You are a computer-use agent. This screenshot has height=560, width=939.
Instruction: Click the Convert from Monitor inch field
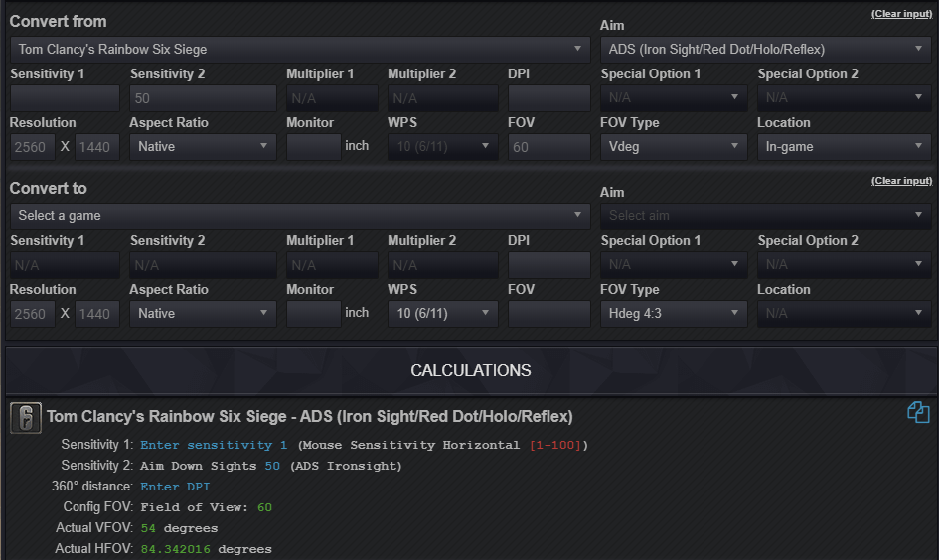tap(314, 147)
